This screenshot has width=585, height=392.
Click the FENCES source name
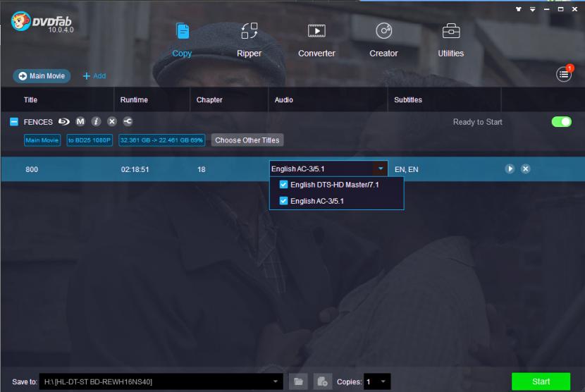[38, 122]
